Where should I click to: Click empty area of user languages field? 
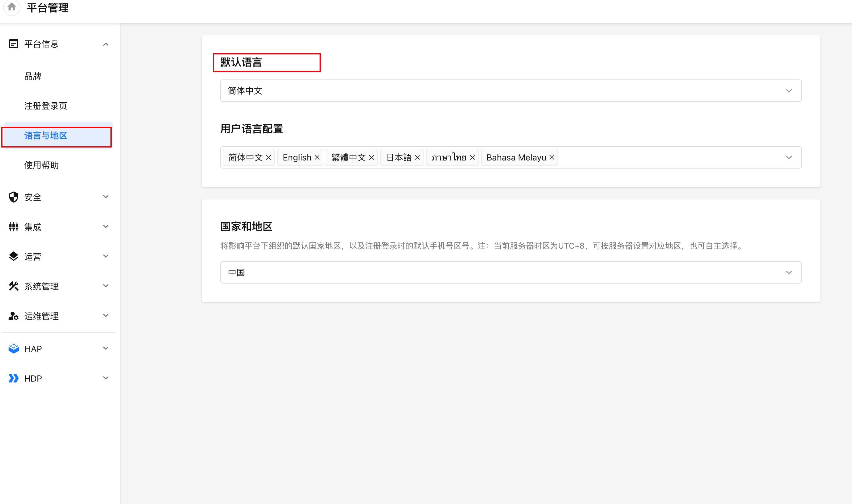pos(669,158)
